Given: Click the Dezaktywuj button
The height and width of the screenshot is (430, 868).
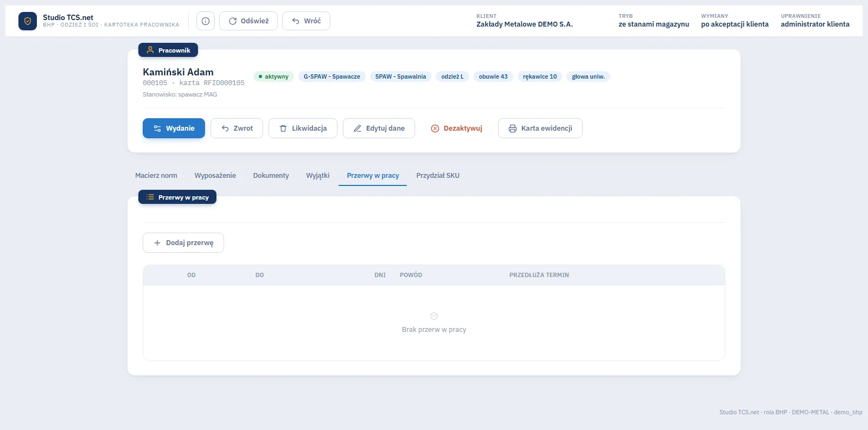Looking at the screenshot, I should pyautogui.click(x=456, y=129).
